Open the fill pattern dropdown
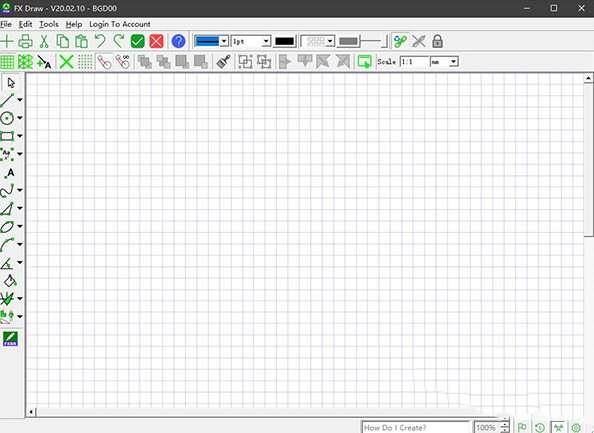594x433 pixels. click(330, 41)
